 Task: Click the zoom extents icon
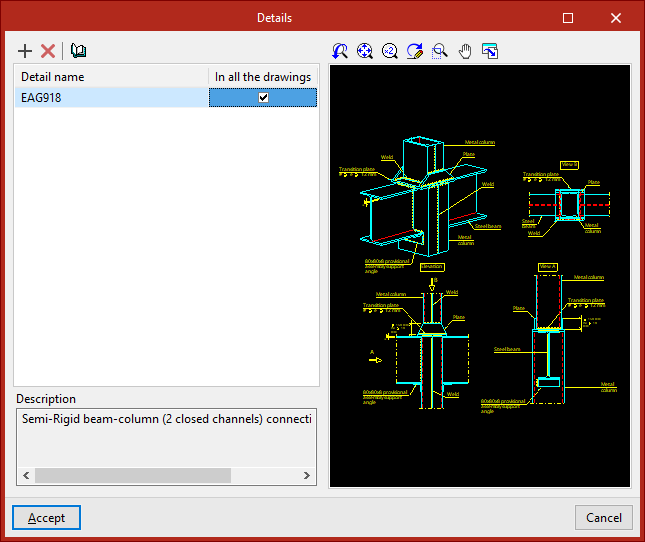(365, 51)
